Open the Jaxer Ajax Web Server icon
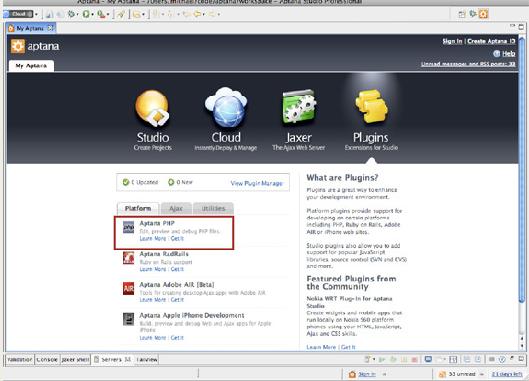 tap(299, 107)
